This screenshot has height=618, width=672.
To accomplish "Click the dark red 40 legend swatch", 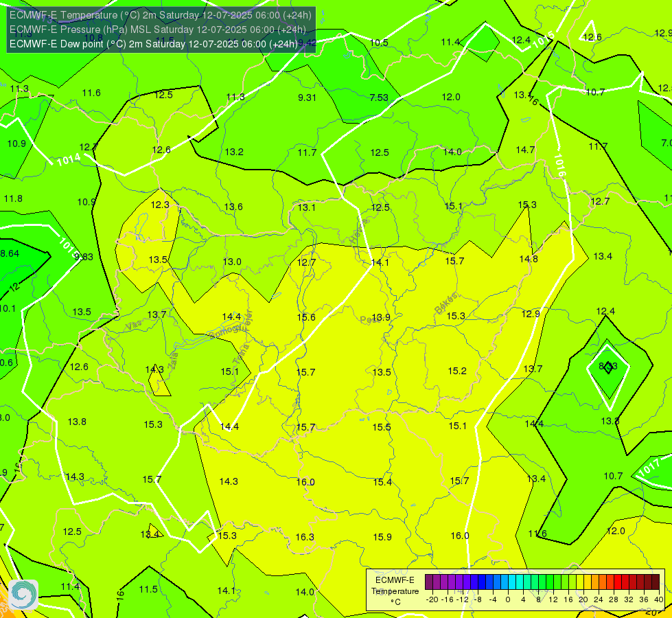I will (656, 582).
